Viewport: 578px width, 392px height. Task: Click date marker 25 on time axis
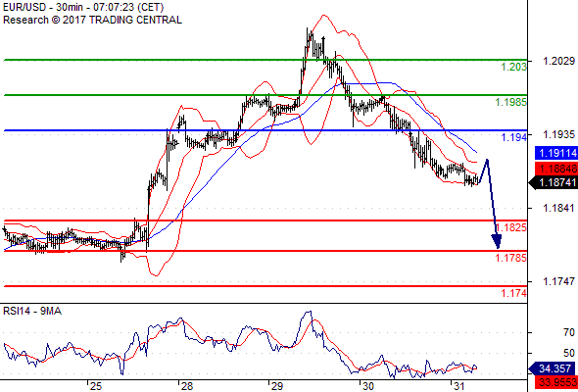tap(96, 386)
